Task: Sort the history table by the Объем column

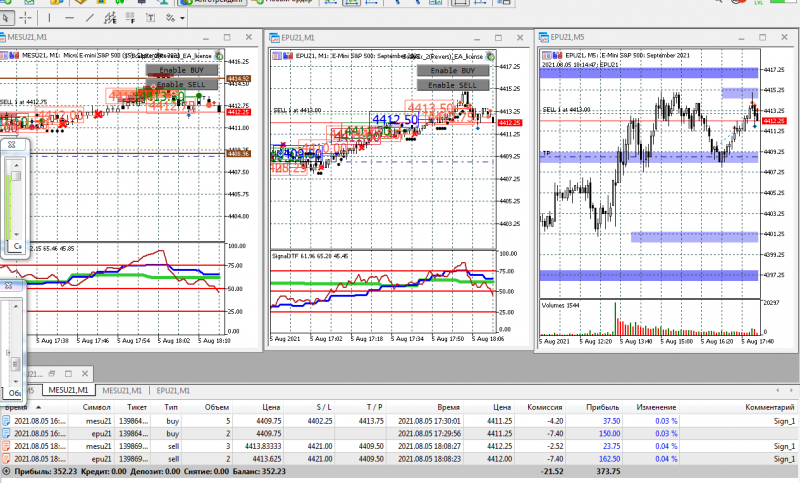Action: coord(207,407)
